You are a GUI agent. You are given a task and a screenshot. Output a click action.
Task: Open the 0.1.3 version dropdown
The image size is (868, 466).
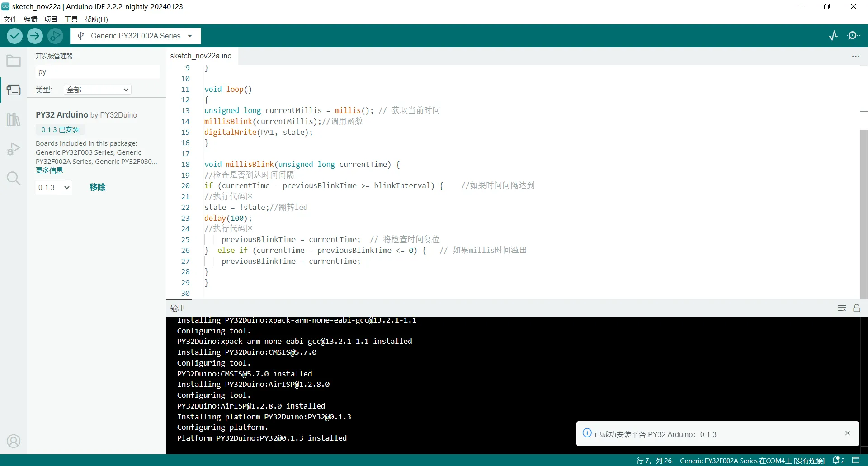click(x=54, y=187)
